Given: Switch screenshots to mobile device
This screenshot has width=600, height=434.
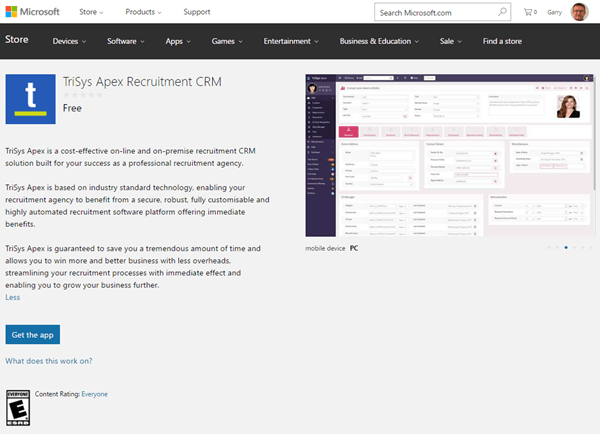Looking at the screenshot, I should pos(325,248).
